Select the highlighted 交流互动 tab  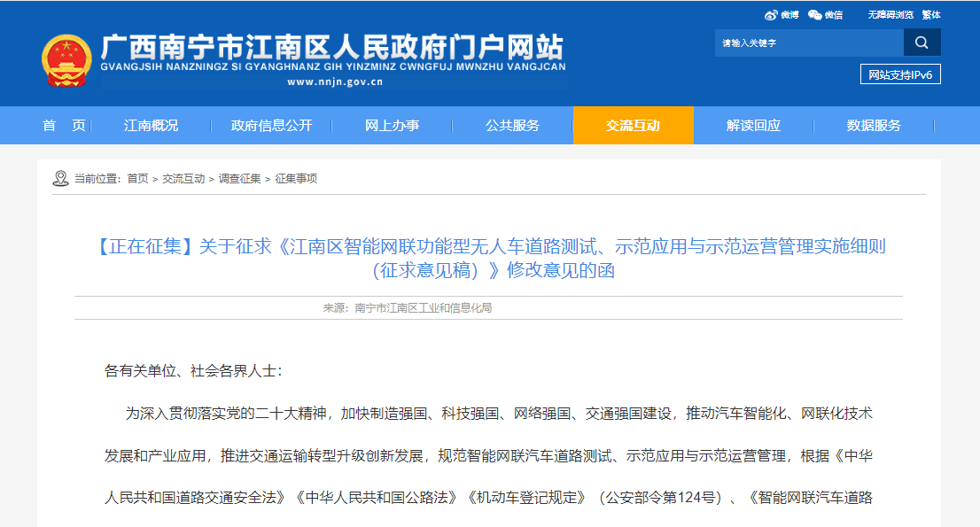pyautogui.click(x=633, y=126)
